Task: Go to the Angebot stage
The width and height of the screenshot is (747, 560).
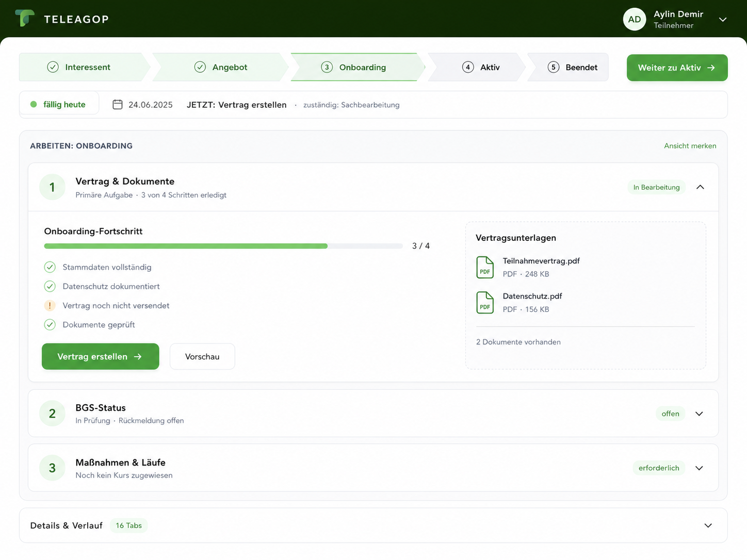Action: coord(220,67)
